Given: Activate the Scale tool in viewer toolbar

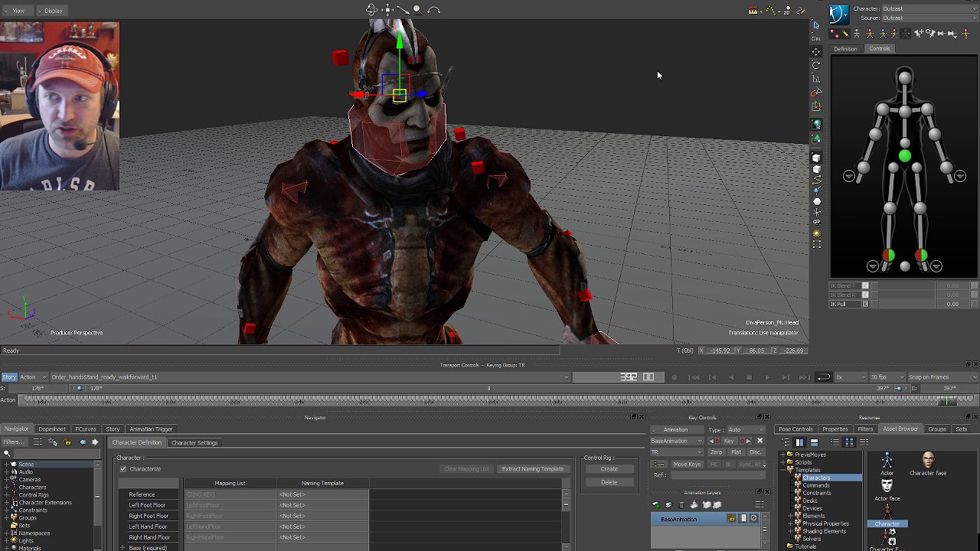Looking at the screenshot, I should (x=816, y=79).
